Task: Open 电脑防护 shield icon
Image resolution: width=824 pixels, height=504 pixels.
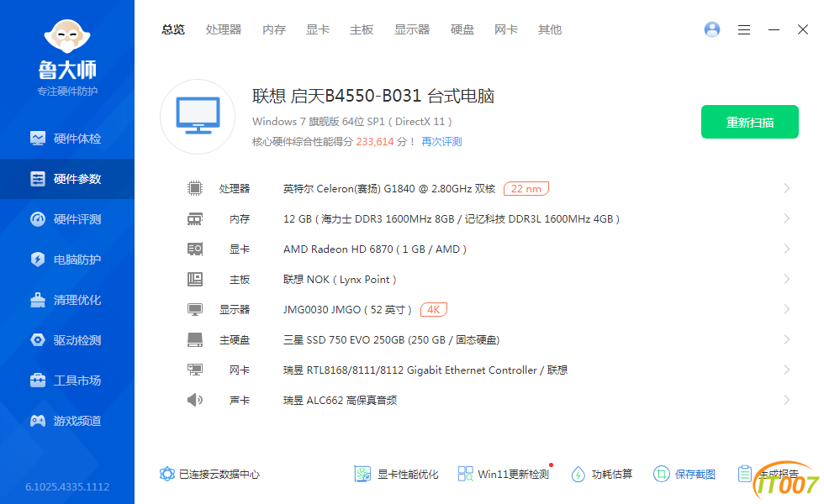Action: tap(38, 260)
